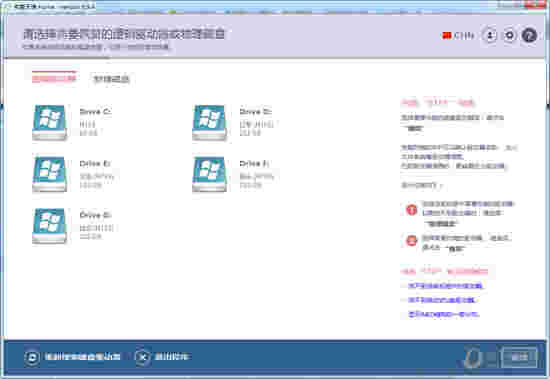Screen dimensions: 550x379
Task: Click the 'Drive C:' label text
Action: tap(95, 112)
